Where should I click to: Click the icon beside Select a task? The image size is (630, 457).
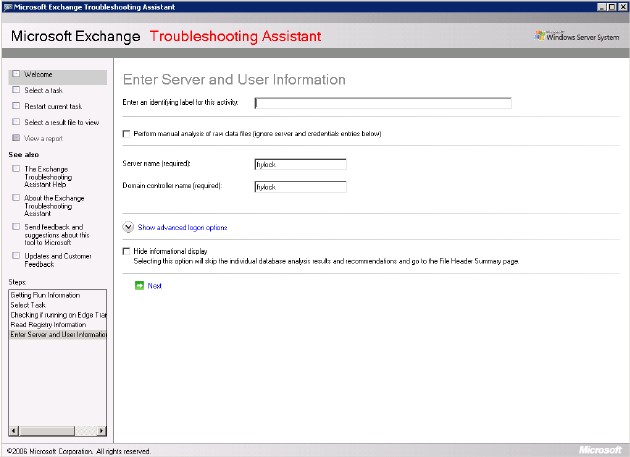click(16, 90)
